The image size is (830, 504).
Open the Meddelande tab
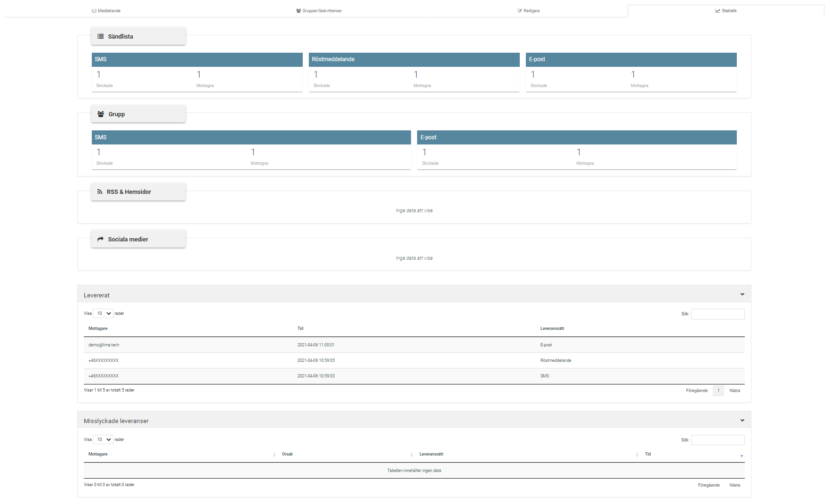[106, 11]
